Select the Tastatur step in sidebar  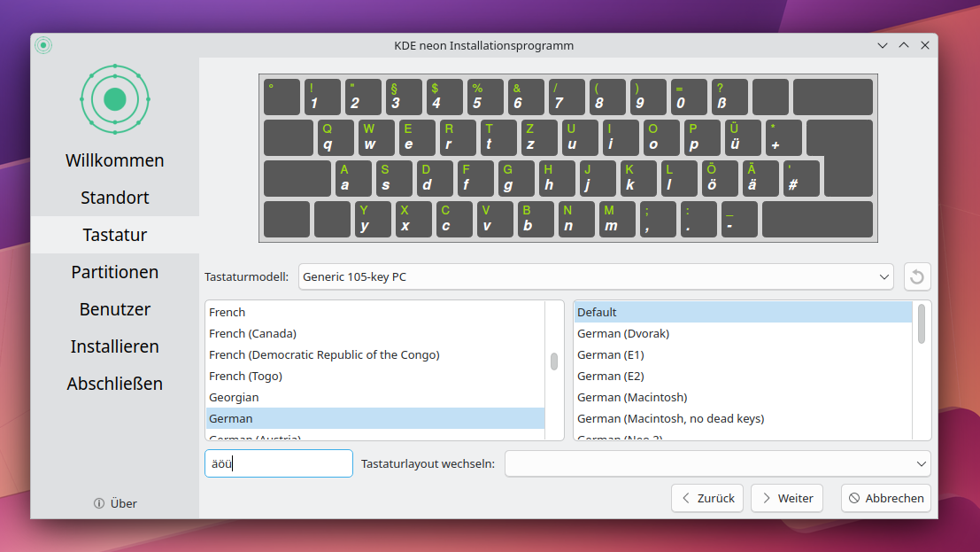tap(115, 235)
